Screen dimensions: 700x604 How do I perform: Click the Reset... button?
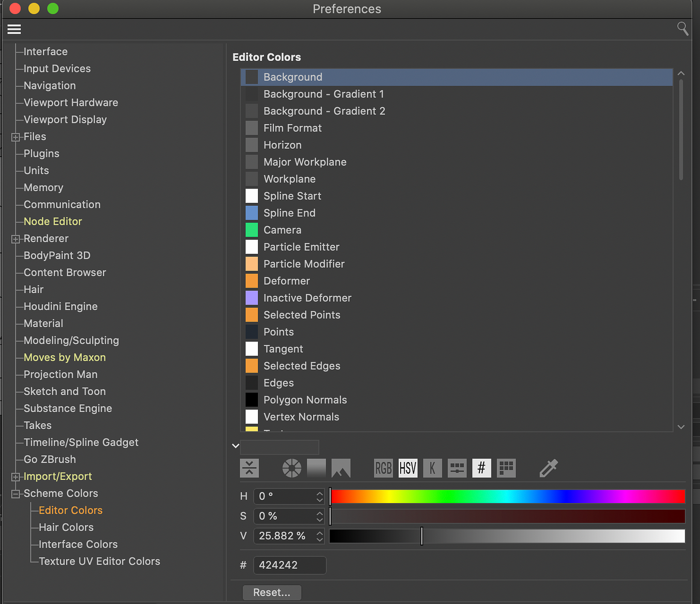pyautogui.click(x=272, y=593)
